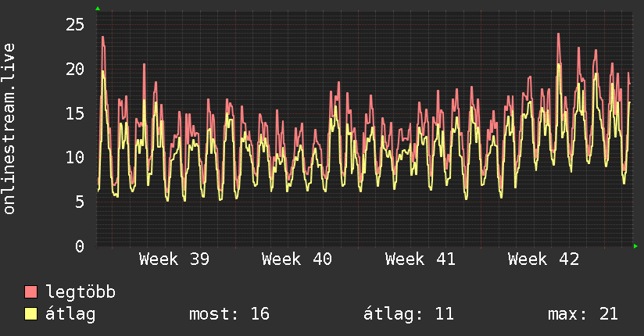Image resolution: width=644 pixels, height=336 pixels.
Task: Select the legtöbb legend label
Action: pyautogui.click(x=80, y=291)
